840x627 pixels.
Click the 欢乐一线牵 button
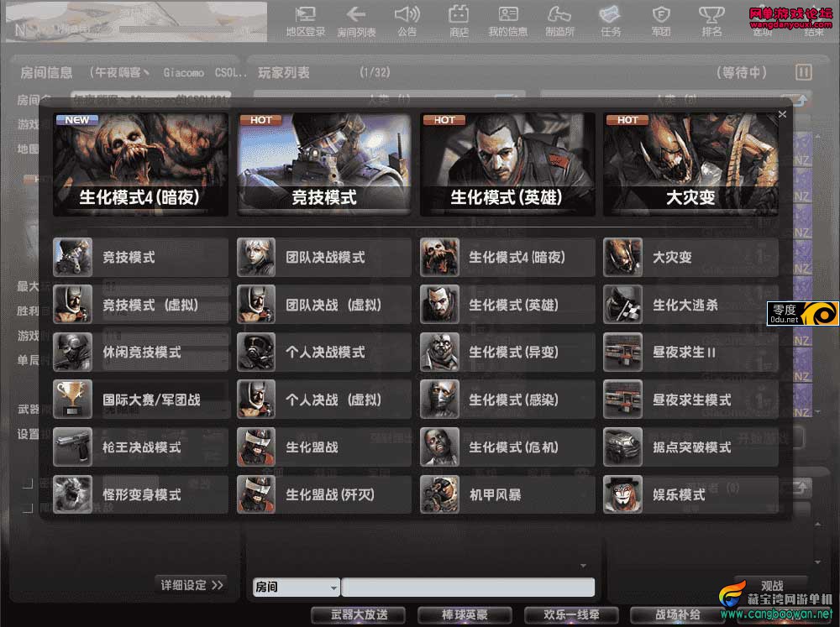coord(571,615)
